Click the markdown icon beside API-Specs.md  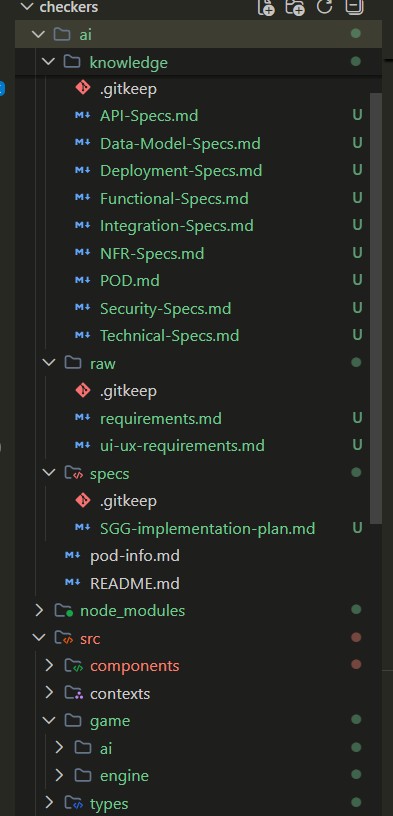point(83,115)
